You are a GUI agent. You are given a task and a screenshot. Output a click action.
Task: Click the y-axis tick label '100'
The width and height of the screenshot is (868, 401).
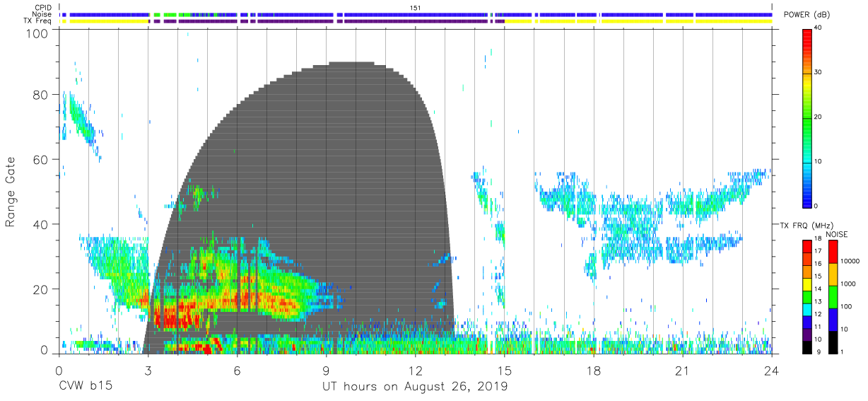click(38, 33)
